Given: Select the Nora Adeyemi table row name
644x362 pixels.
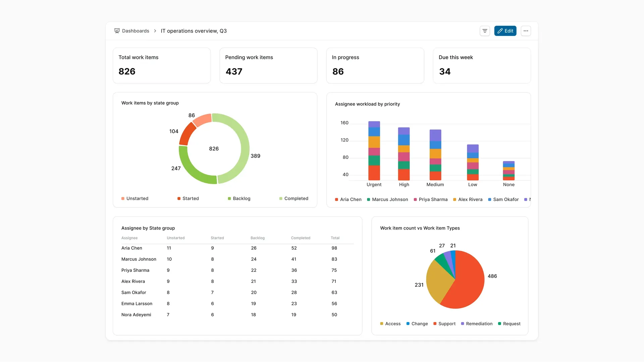Looking at the screenshot, I should pos(136,315).
